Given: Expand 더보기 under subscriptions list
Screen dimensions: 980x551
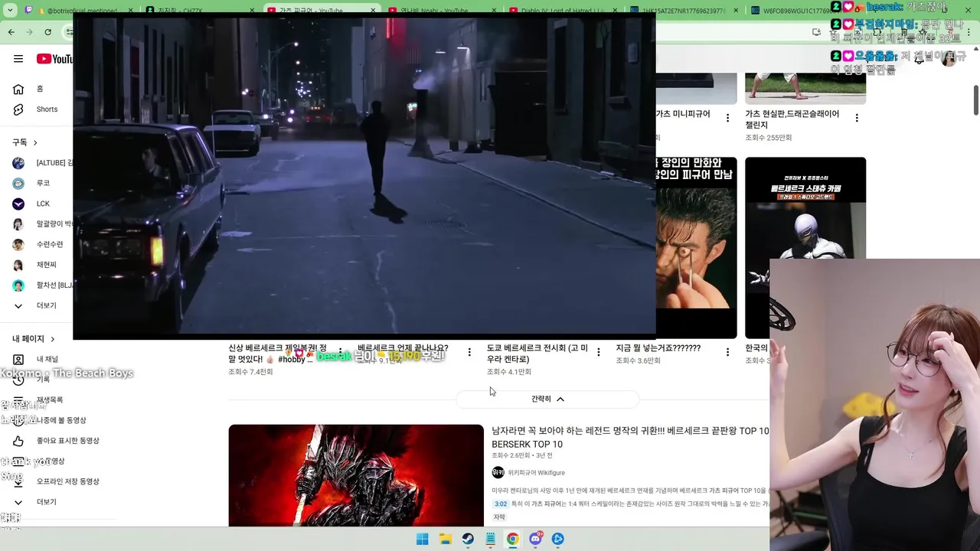Looking at the screenshot, I should coord(47,305).
